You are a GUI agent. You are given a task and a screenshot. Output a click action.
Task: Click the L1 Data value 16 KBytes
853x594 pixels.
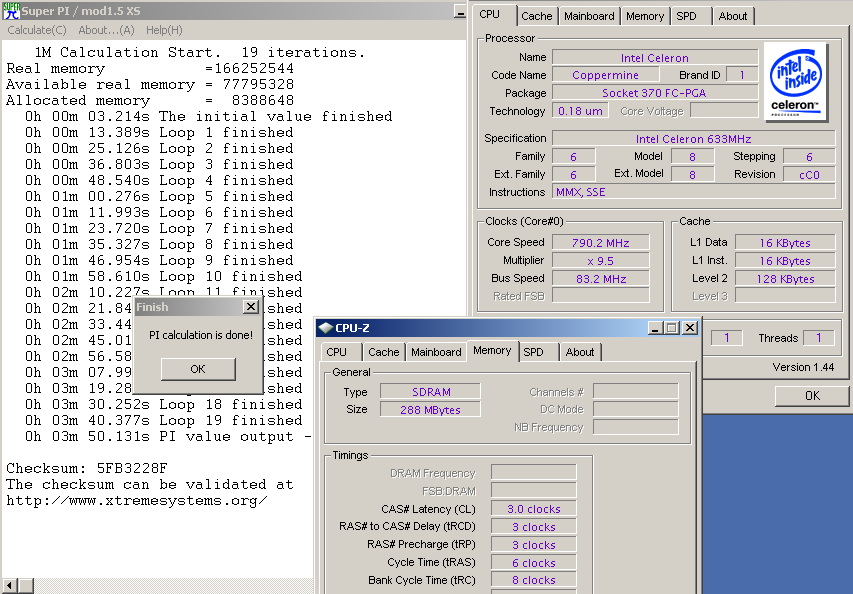pos(785,243)
